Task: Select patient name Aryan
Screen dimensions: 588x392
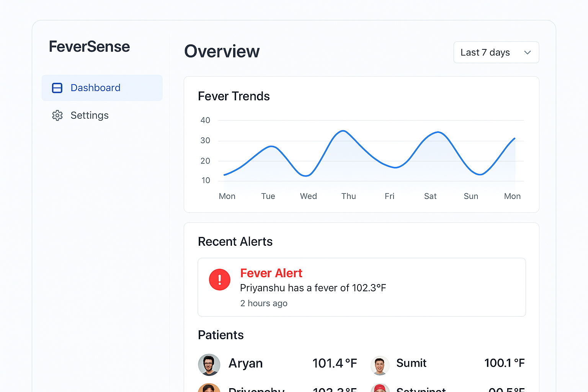Action: pos(245,363)
